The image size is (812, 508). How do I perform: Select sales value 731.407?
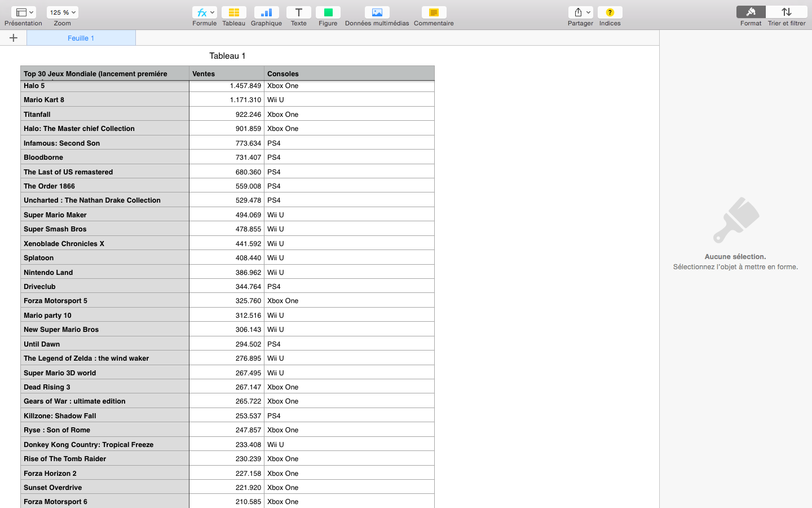[x=227, y=157]
